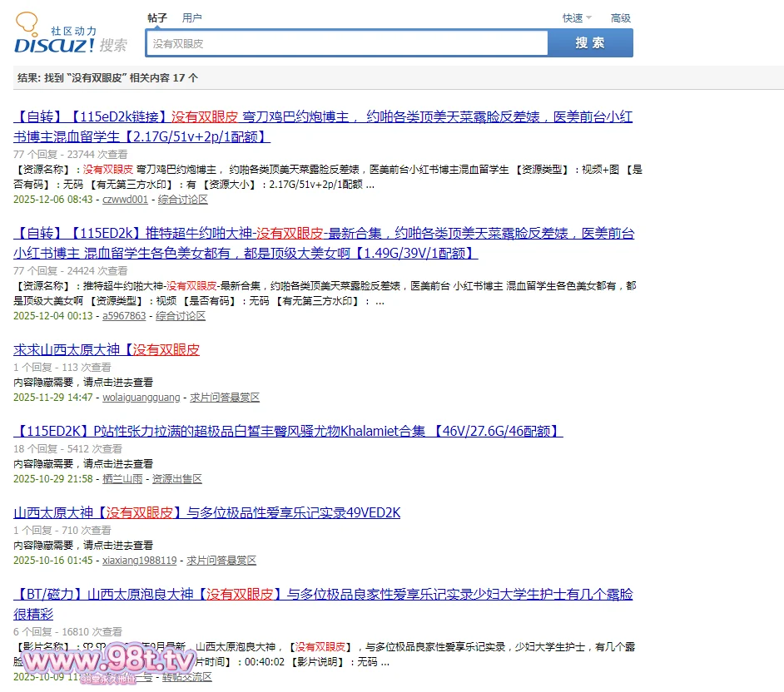Go to 求片问答悬赏区 under xiaxiang1988119's post
This screenshot has height=692, width=784.
click(221, 561)
